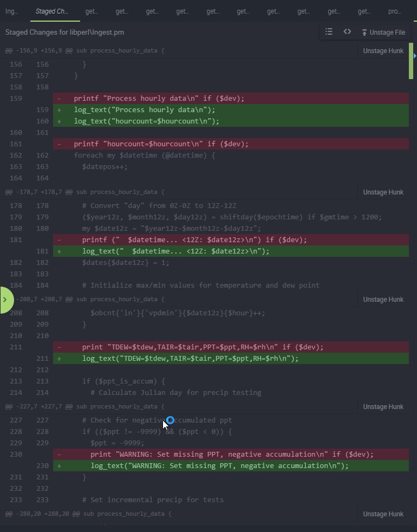
Task: Select removed line 'print "TDEW=$tdew,TAIR=...'
Action: [x=231, y=347]
